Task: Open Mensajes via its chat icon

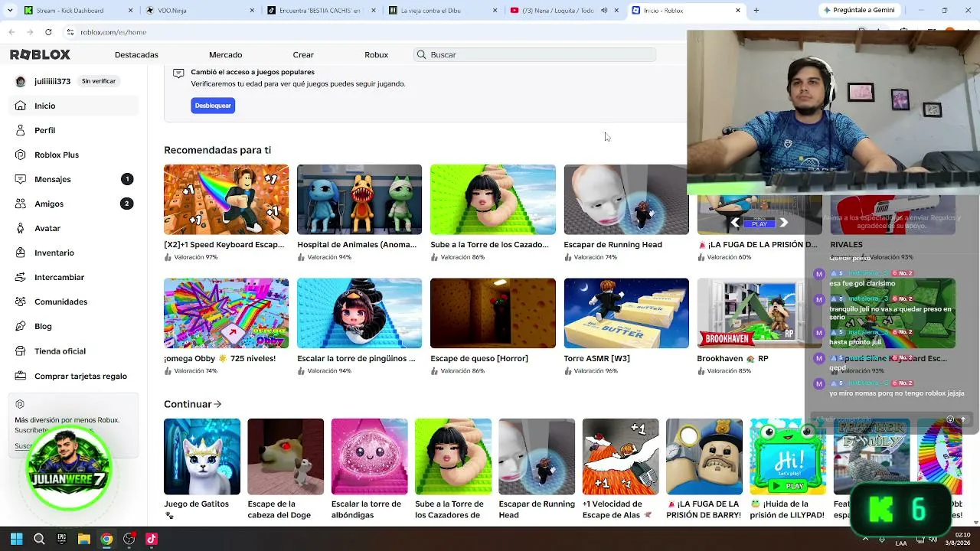Action: [20, 179]
